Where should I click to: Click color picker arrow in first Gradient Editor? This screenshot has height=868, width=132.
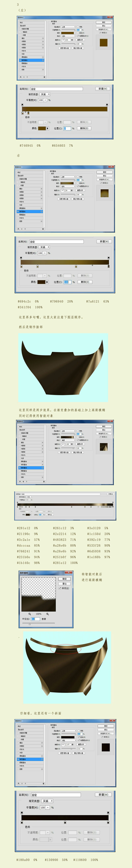(47, 128)
